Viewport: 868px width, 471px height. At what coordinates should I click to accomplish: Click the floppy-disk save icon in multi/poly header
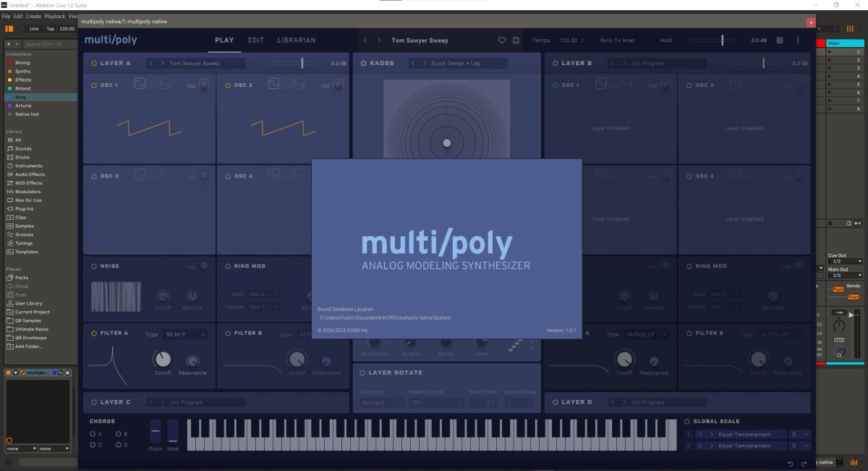(x=516, y=41)
